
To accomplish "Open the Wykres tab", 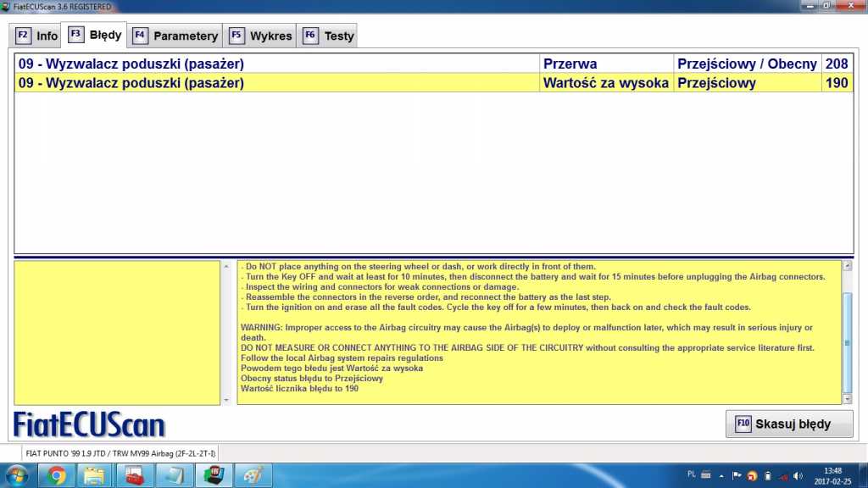I will (261, 36).
